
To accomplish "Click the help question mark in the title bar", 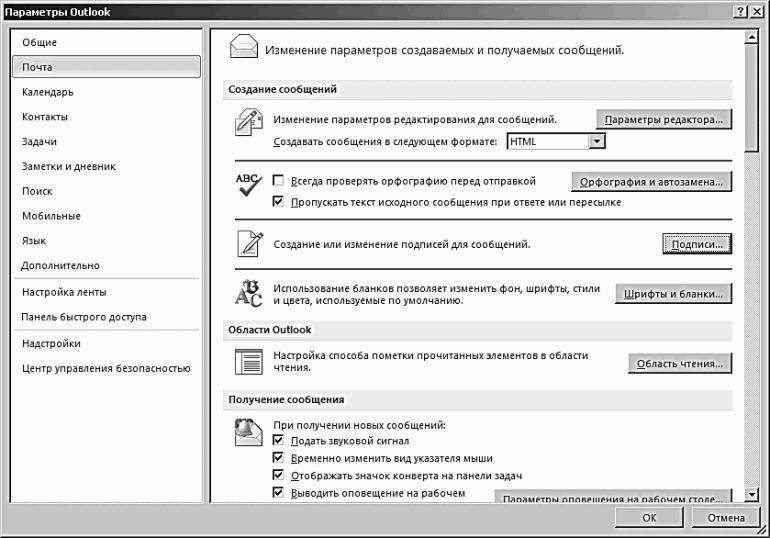I will [x=741, y=12].
